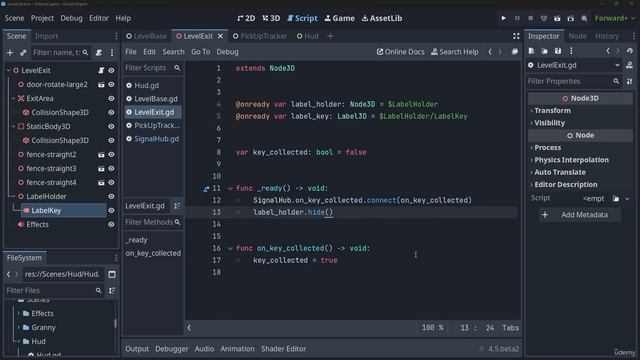Toggle distraction-free mode icon
Image resolution: width=640 pixels, height=360 pixels.
pyautogui.click(x=516, y=36)
